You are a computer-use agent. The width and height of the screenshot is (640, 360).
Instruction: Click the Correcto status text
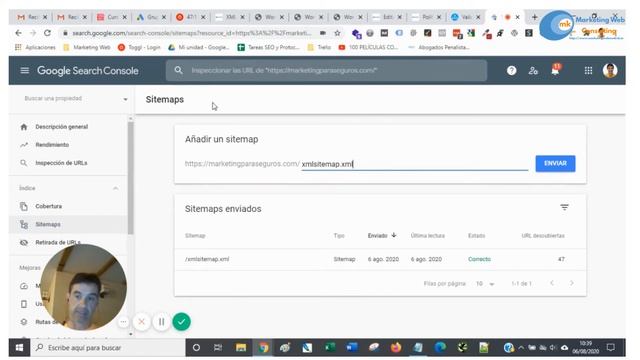pyautogui.click(x=479, y=259)
